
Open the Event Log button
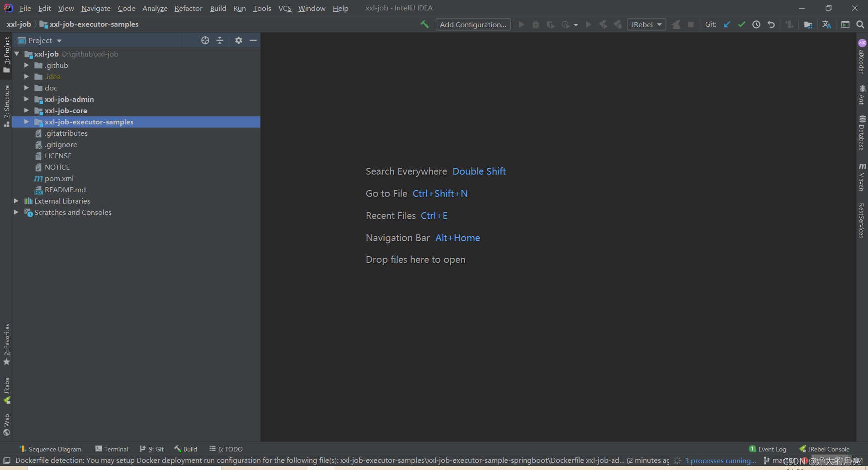coord(768,449)
